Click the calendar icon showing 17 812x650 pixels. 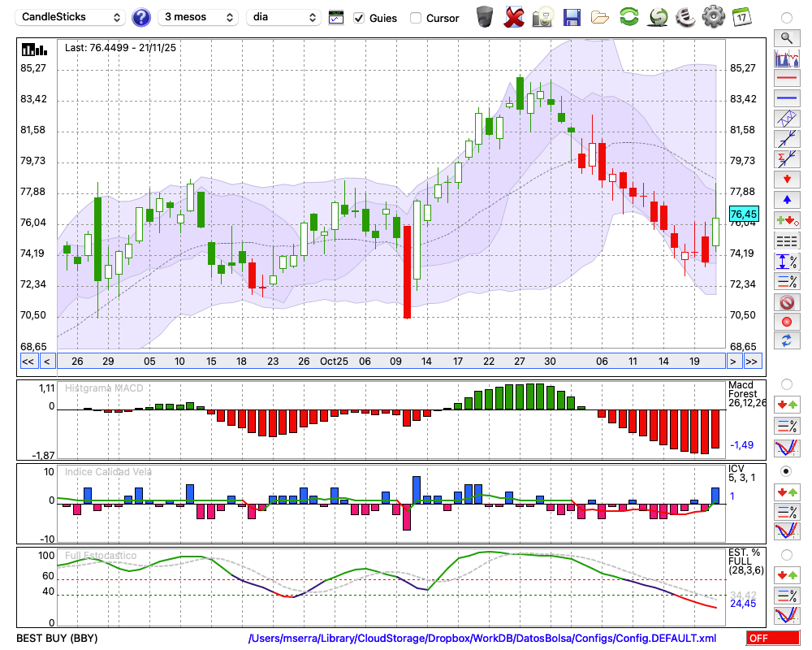[x=741, y=16]
